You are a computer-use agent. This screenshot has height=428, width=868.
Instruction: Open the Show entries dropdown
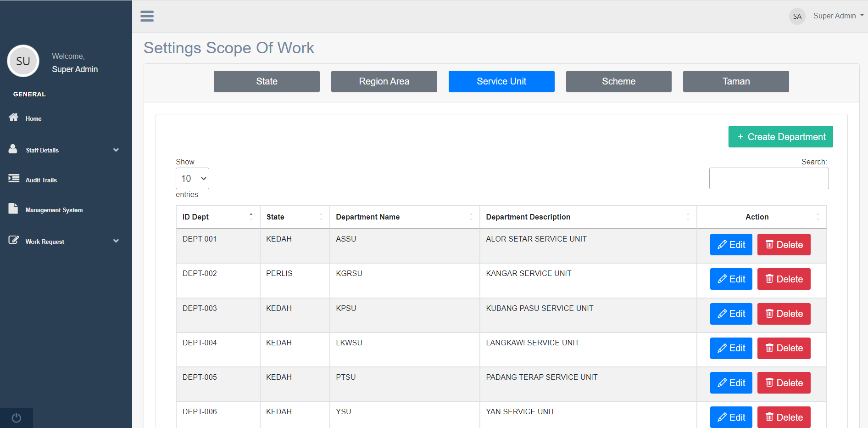[192, 179]
